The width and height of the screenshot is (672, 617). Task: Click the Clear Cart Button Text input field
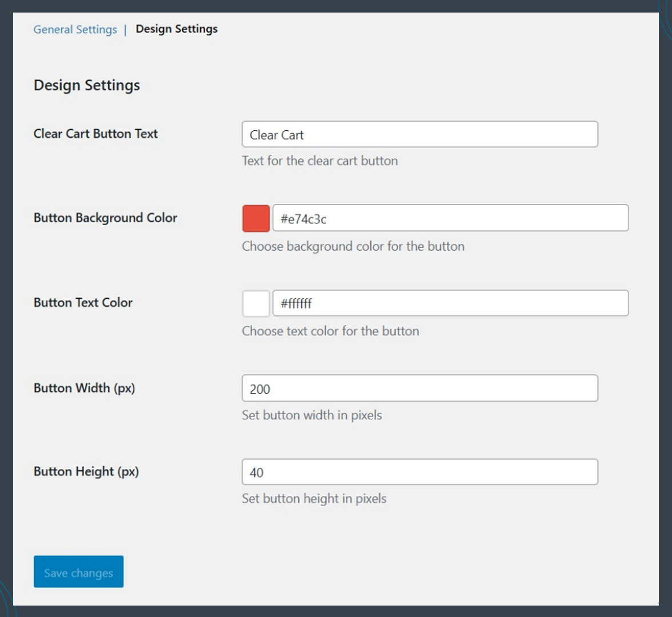click(420, 134)
